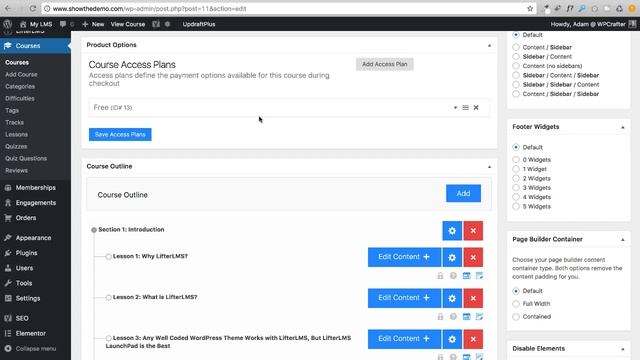The height and width of the screenshot is (360, 640).
Task: Select Sidebar / Content layout
Action: (516, 57)
